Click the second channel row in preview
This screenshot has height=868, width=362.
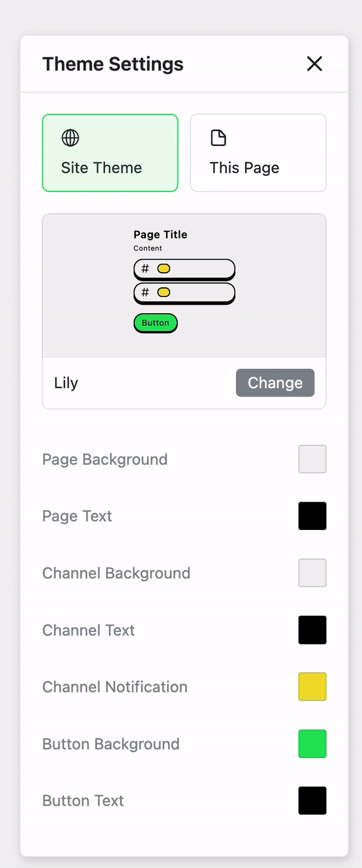184,293
